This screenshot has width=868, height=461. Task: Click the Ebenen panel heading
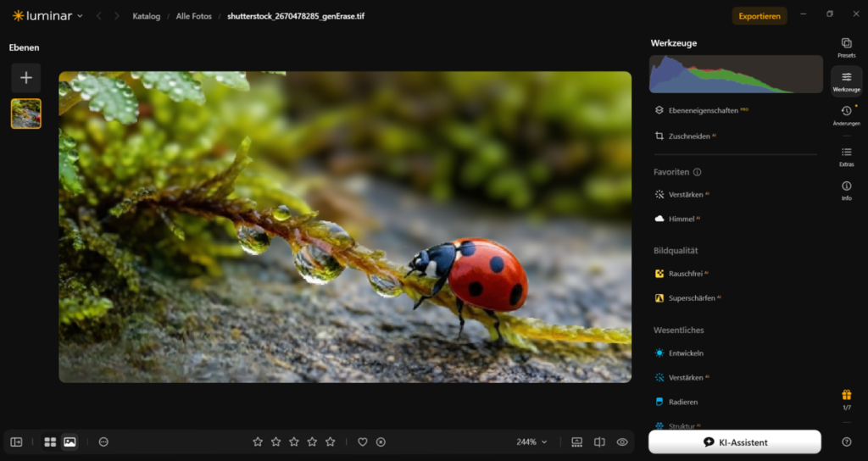pyautogui.click(x=24, y=47)
